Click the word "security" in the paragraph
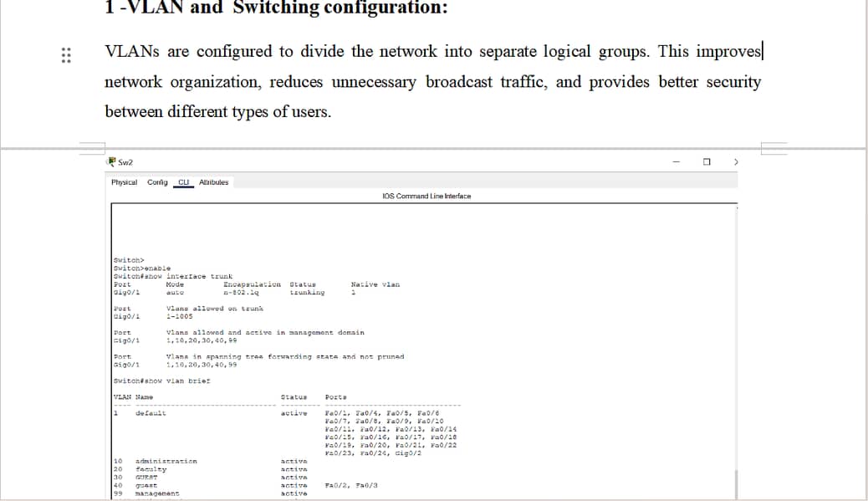 pos(733,82)
